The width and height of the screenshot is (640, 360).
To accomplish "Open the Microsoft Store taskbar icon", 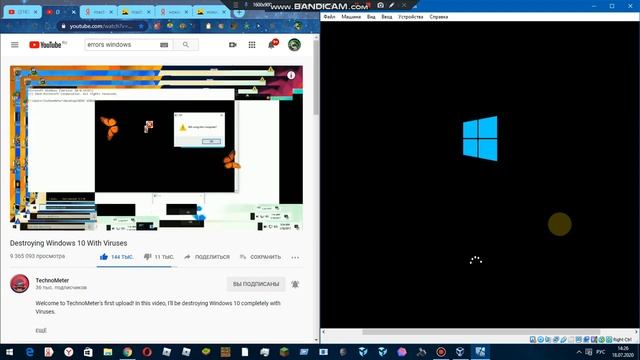I will [88, 352].
